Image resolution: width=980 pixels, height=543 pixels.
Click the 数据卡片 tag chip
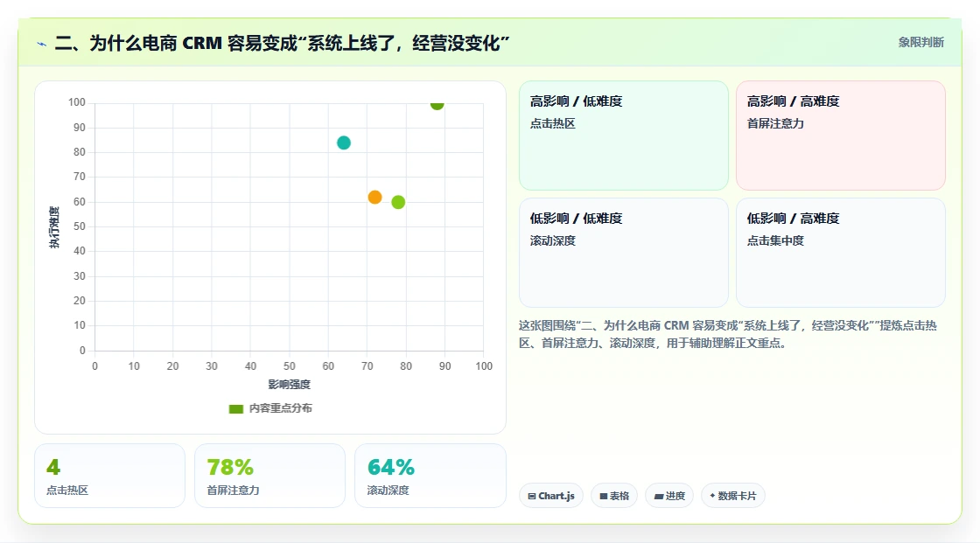(x=733, y=496)
